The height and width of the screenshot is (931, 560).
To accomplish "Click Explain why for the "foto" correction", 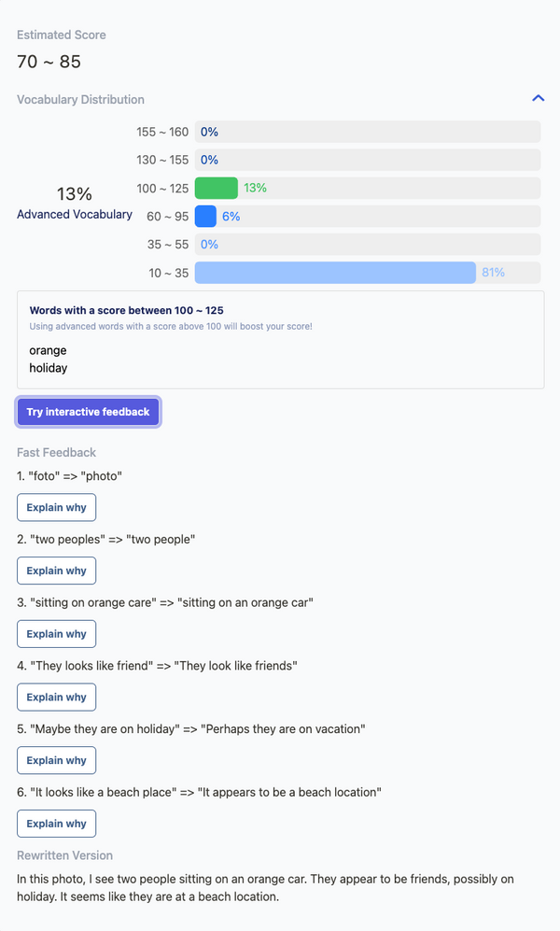I will [56, 507].
